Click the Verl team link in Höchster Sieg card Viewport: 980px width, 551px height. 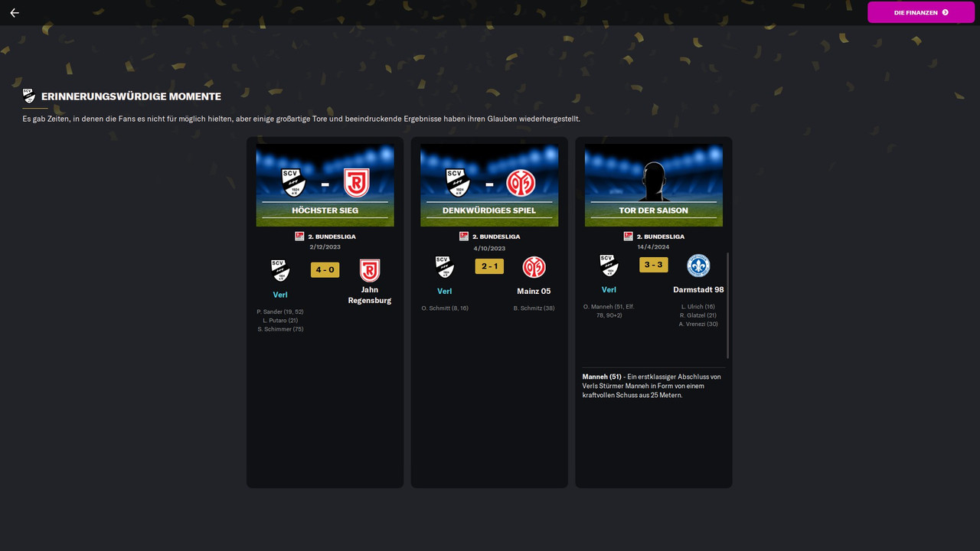pos(280,295)
